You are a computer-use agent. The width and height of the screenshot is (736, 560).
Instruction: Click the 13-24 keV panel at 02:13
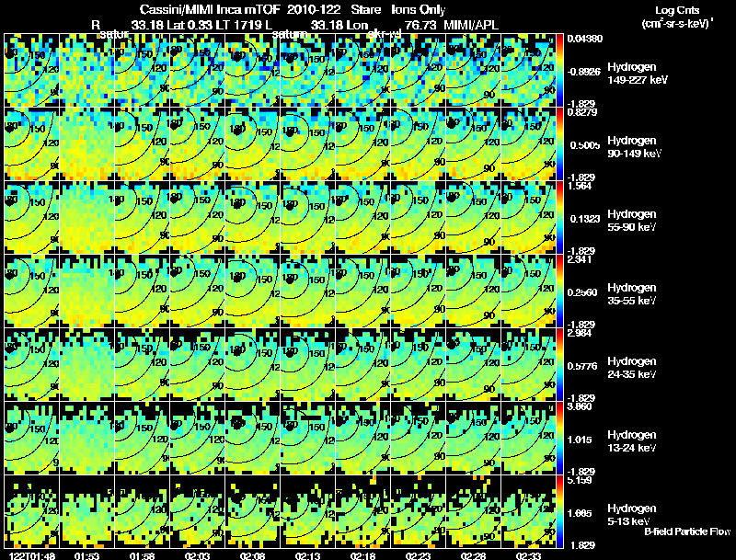click(x=308, y=439)
